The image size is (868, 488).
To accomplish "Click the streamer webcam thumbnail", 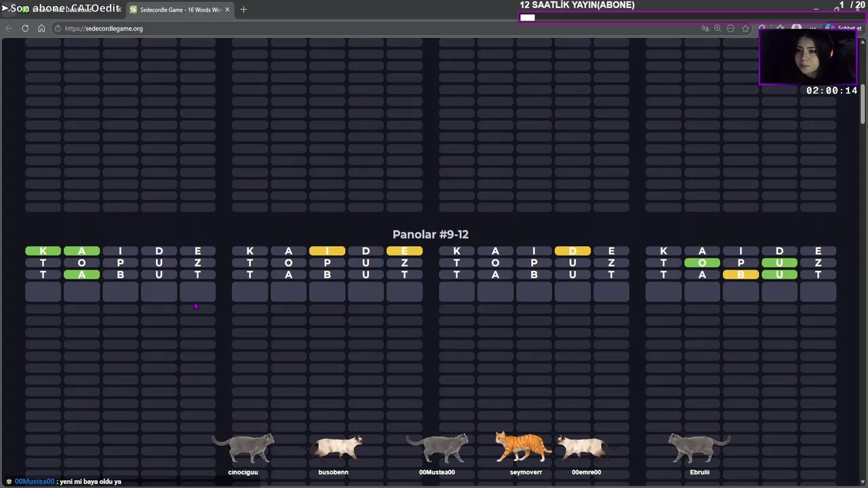I will point(808,57).
